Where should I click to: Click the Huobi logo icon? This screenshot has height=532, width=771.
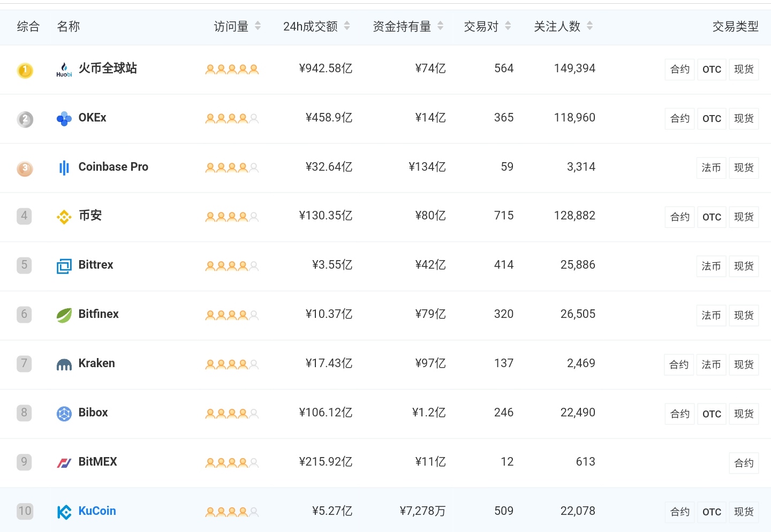(64, 70)
